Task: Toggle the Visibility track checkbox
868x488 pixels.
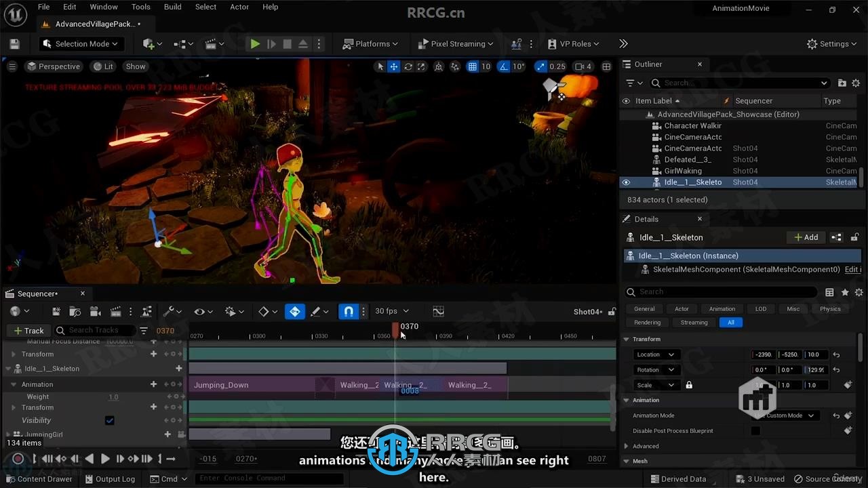Action: [110, 421]
